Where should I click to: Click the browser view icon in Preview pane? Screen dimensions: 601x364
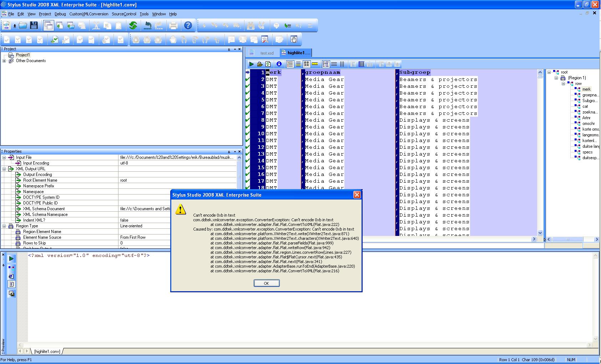click(11, 276)
